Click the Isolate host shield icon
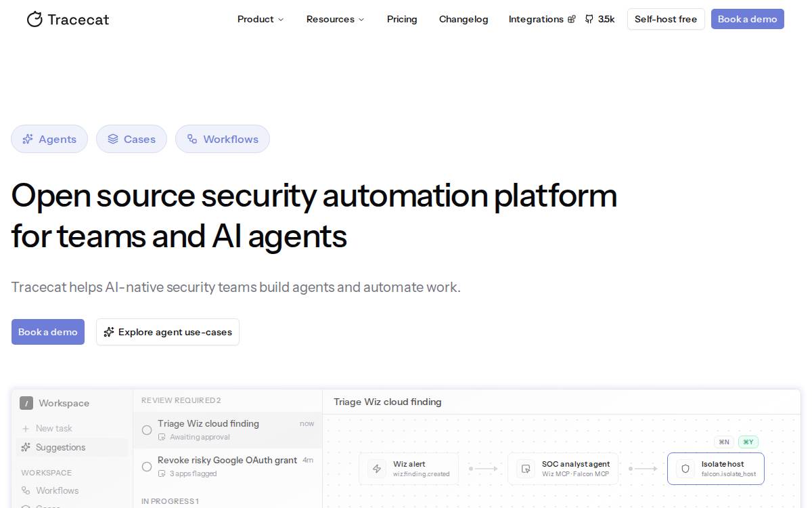 pos(685,469)
